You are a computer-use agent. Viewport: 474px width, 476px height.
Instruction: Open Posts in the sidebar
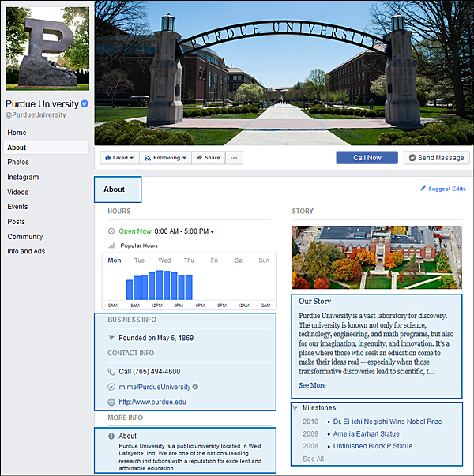(16, 222)
